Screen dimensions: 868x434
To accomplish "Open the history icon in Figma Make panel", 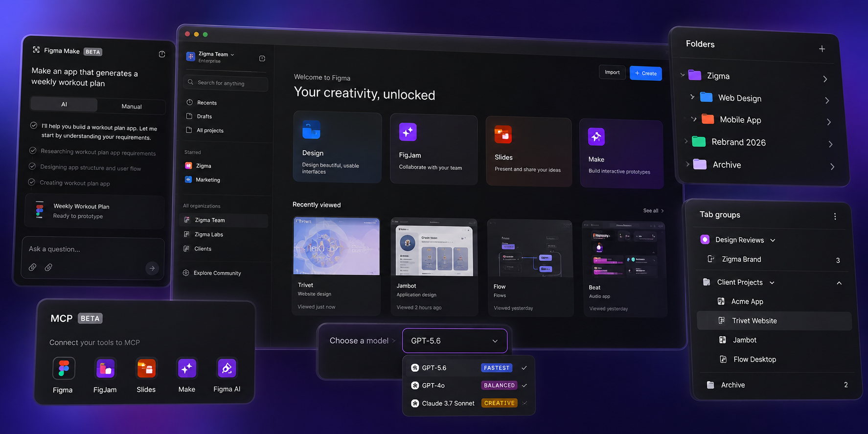I will tap(162, 54).
